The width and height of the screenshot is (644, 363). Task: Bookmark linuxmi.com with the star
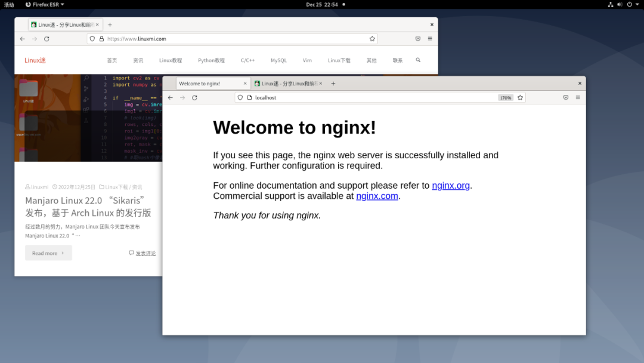[x=372, y=39]
